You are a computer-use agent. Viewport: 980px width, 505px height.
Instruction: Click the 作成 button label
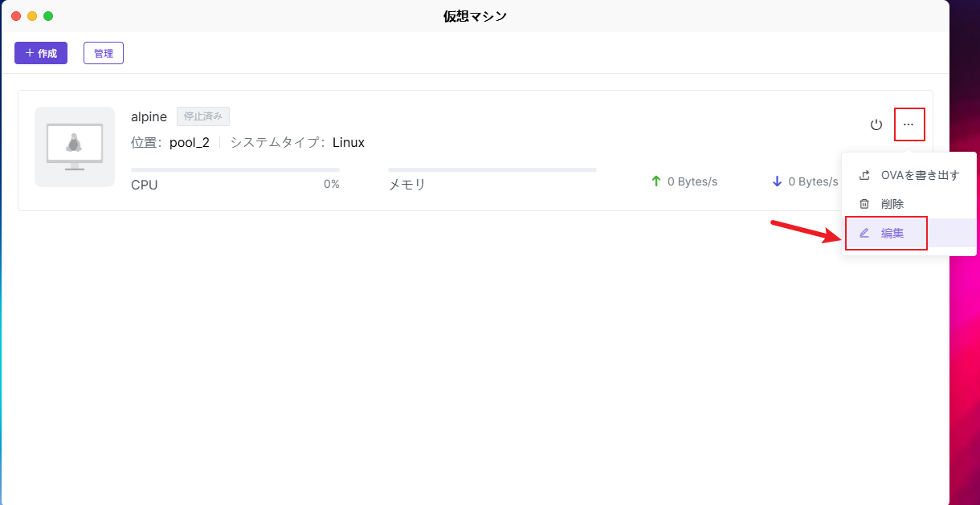click(47, 53)
